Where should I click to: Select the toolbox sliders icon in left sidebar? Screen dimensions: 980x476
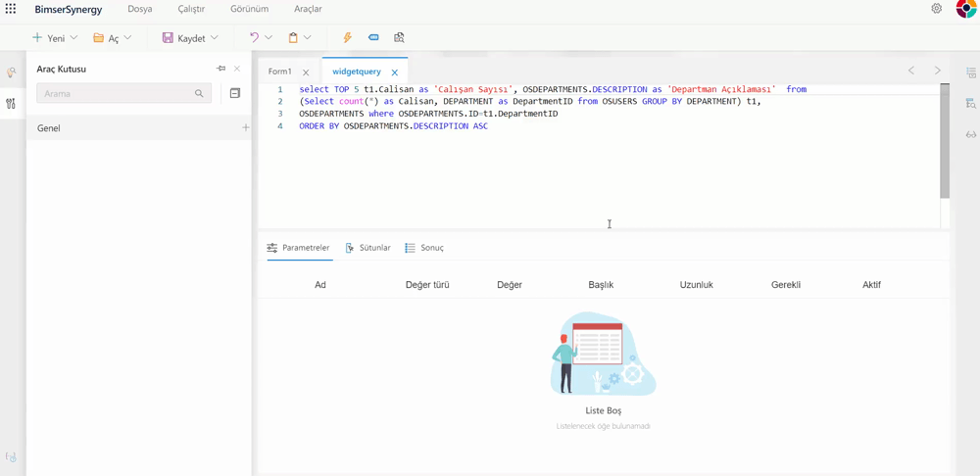[x=11, y=104]
